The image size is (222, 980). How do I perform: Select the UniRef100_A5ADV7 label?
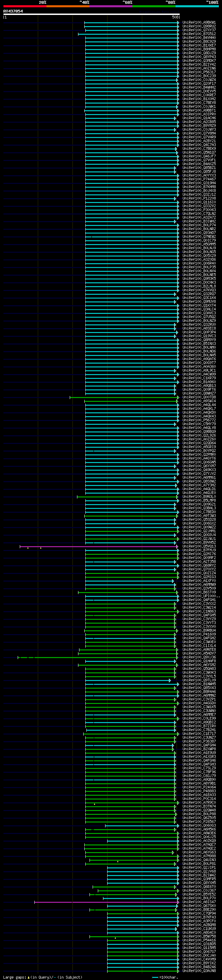199,654
